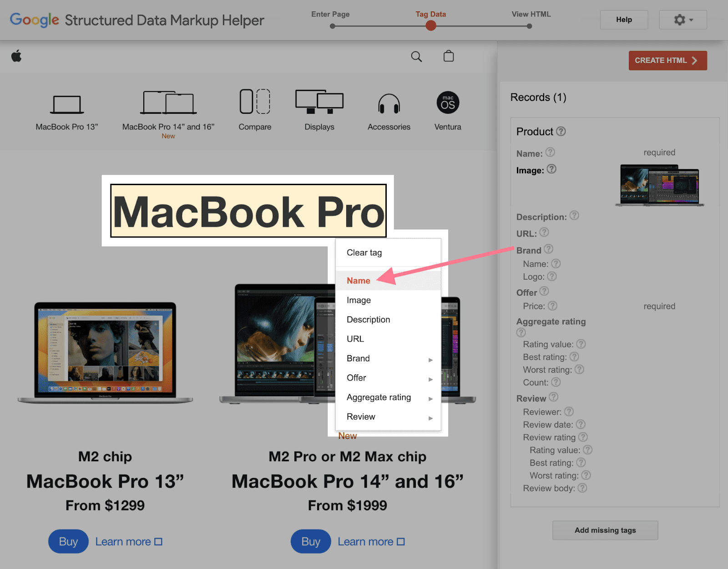
Task: Click the help icon beside URL field
Action: (x=544, y=232)
